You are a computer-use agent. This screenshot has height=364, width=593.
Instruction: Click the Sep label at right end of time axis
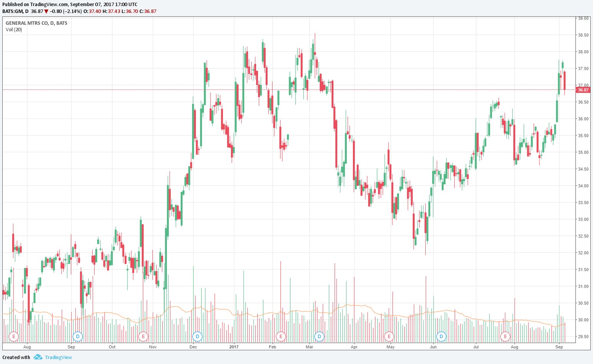559,347
